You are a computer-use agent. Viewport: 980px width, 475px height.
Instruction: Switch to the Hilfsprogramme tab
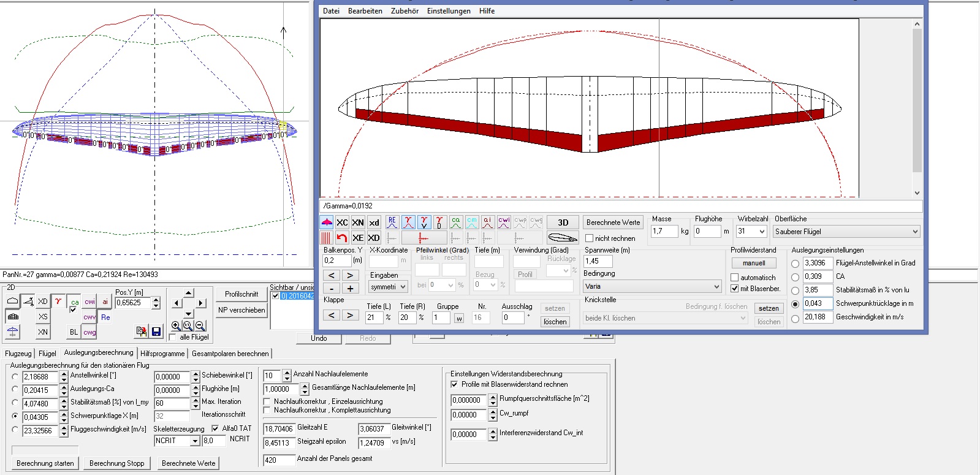(162, 354)
